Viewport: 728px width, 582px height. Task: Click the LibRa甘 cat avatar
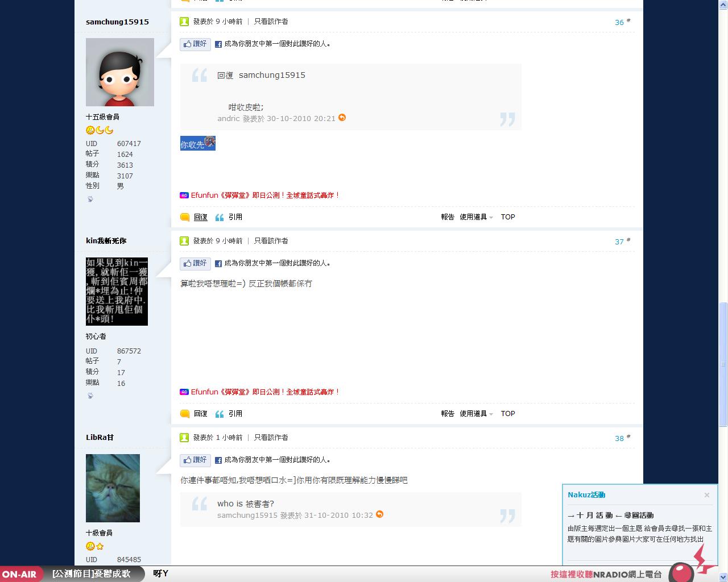click(x=113, y=488)
